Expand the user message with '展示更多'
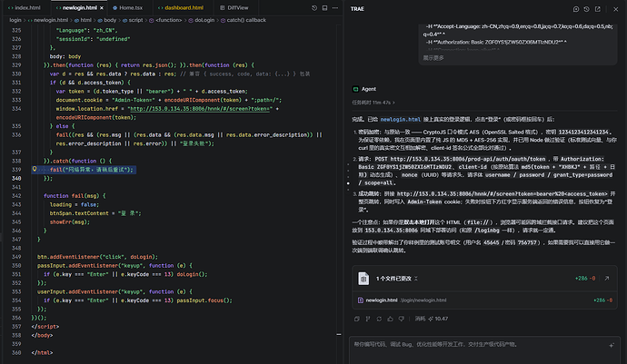The image size is (627, 364). pos(433,58)
